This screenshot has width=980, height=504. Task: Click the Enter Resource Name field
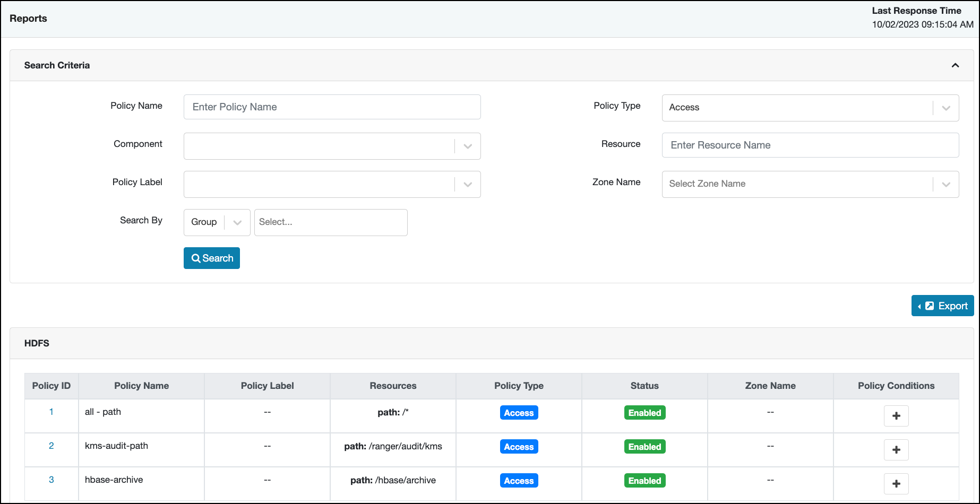(x=810, y=145)
